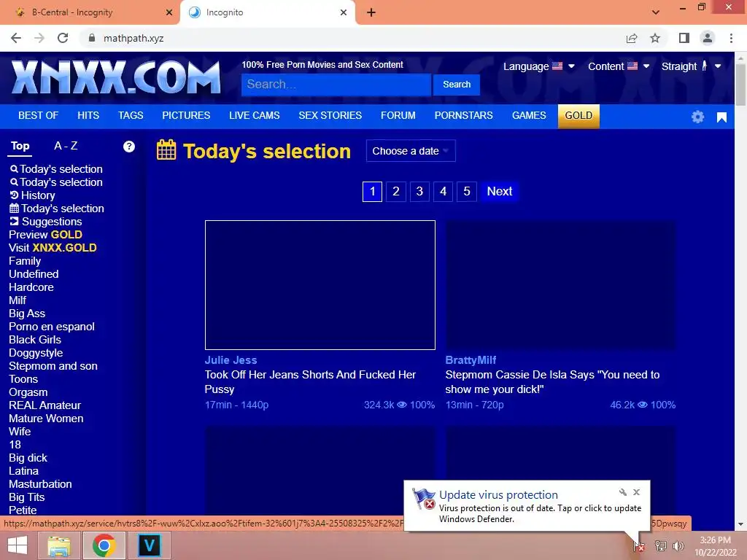Select the Top sidebar tab

pos(20,146)
